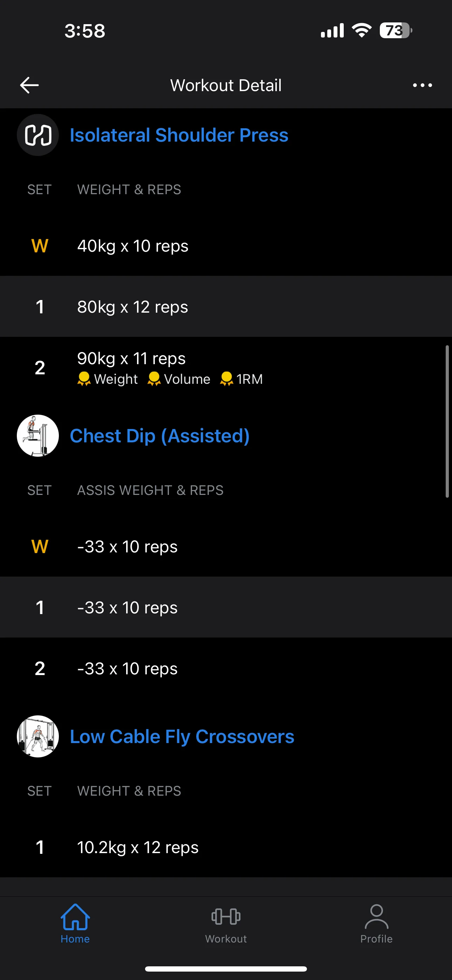Open the three-dot more options menu
This screenshot has height=980, width=452.
click(x=422, y=85)
